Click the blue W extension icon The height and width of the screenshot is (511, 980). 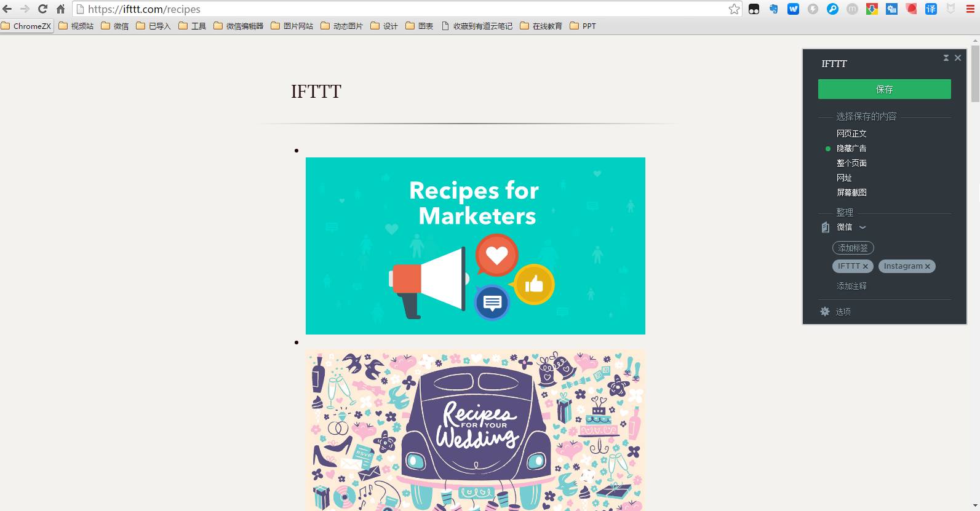pyautogui.click(x=793, y=9)
